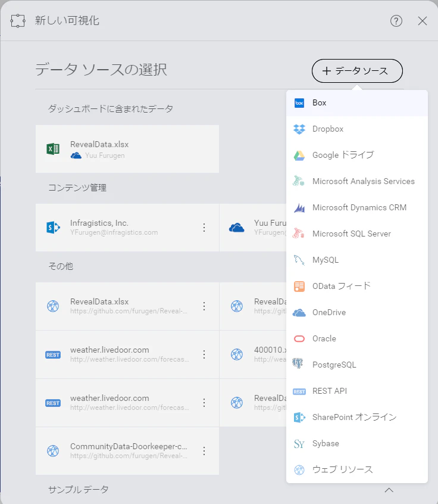Click the Dynamics CRM icon
The image size is (438, 504).
point(299,208)
